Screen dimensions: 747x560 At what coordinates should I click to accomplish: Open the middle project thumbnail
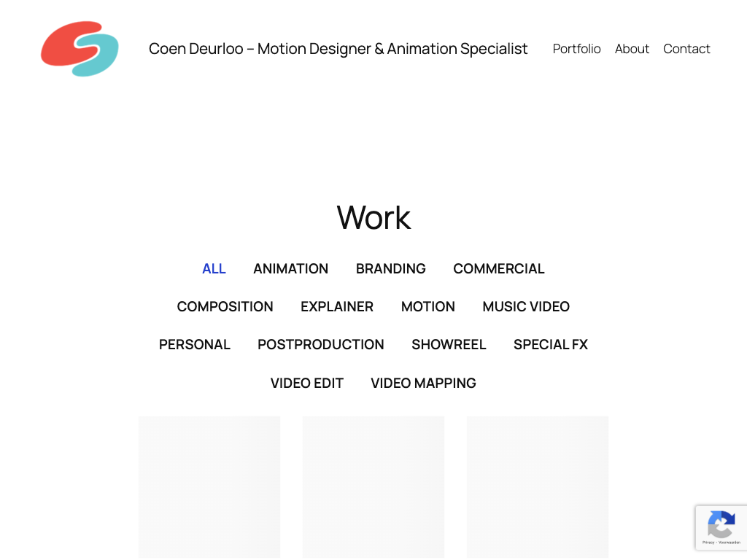[x=373, y=487]
